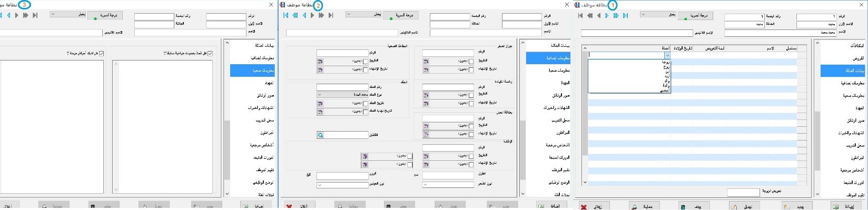
Task: Go to previous record in additional info window
Action: 304,16
